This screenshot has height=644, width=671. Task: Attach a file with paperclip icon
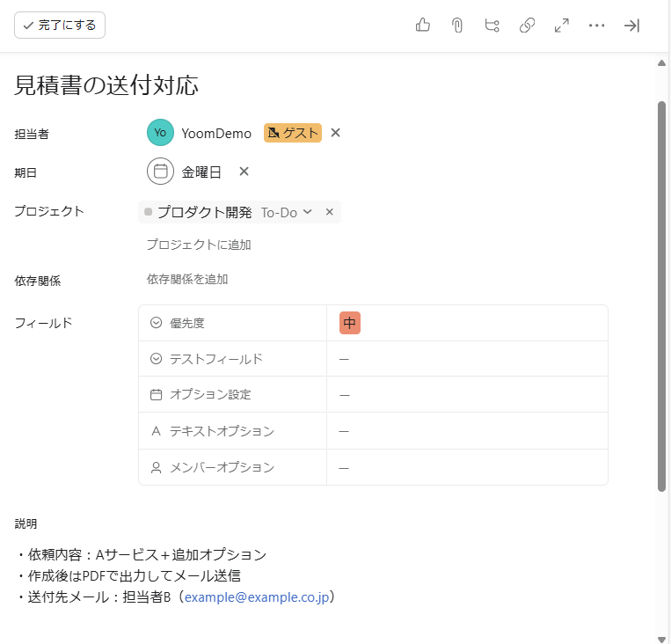[457, 26]
